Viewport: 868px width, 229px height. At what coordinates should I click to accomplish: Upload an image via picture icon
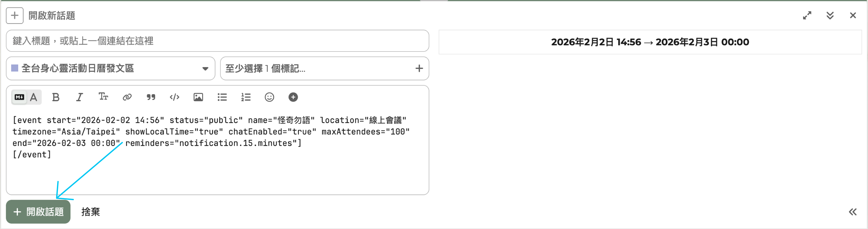pyautogui.click(x=198, y=98)
